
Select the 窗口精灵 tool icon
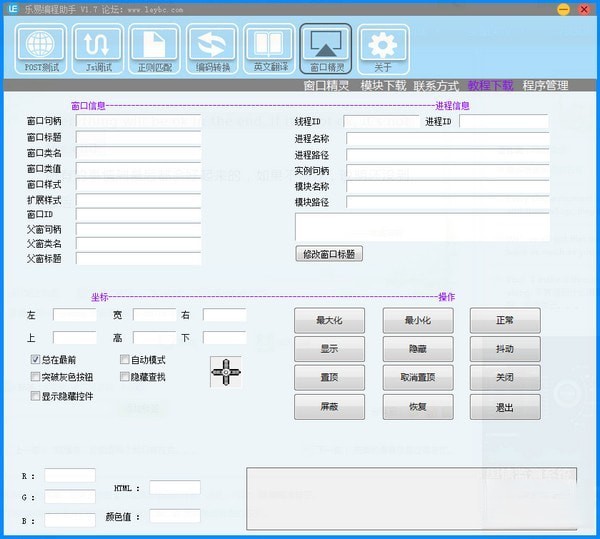click(326, 49)
